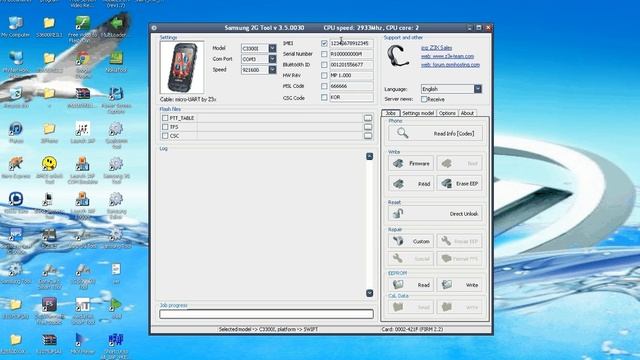Open the Samsung Editor gear desktop icon
Image resolution: width=640 pixels, height=360 pixels.
(x=116, y=204)
